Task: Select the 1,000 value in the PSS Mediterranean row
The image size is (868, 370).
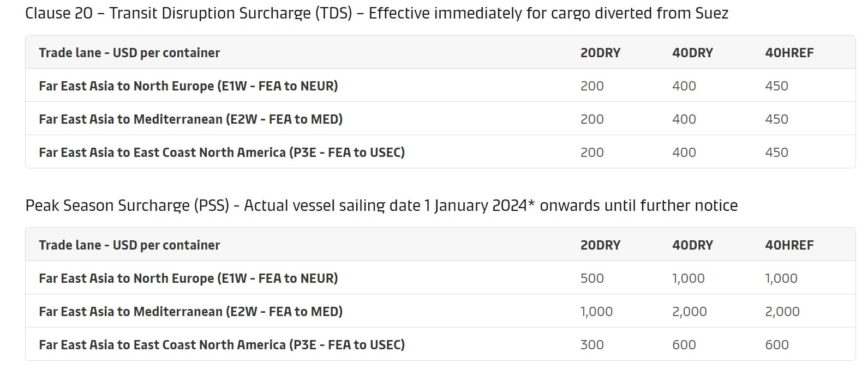Action: tap(596, 312)
